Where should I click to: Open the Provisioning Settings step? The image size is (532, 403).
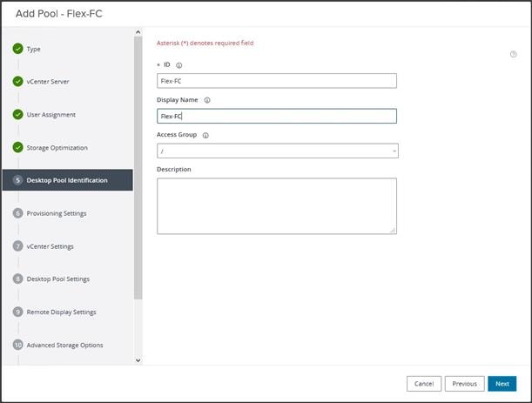(x=57, y=213)
